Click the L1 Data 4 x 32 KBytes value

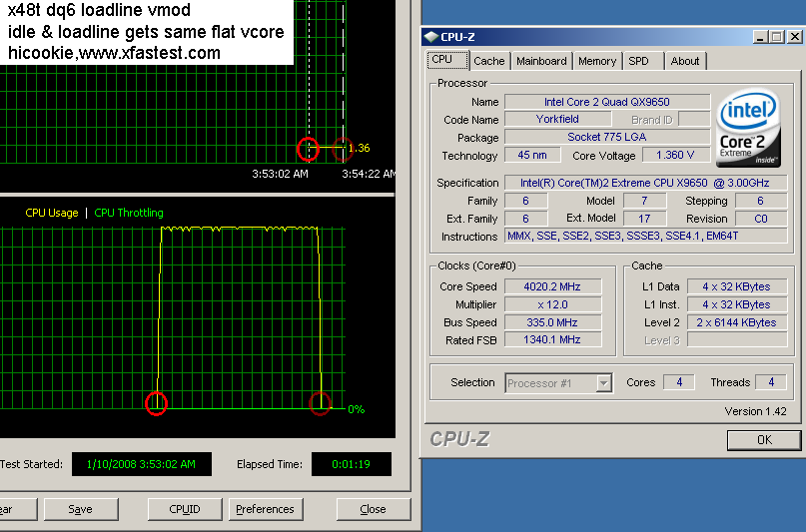[x=737, y=286]
